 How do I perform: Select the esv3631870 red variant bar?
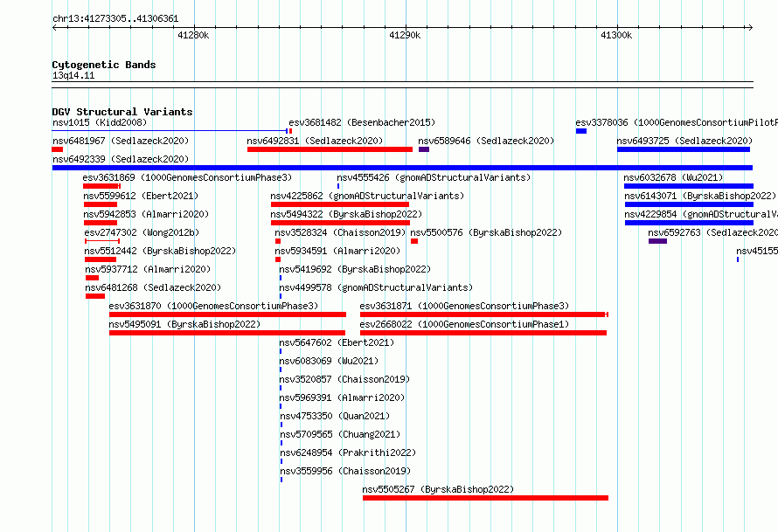pyautogui.click(x=227, y=314)
